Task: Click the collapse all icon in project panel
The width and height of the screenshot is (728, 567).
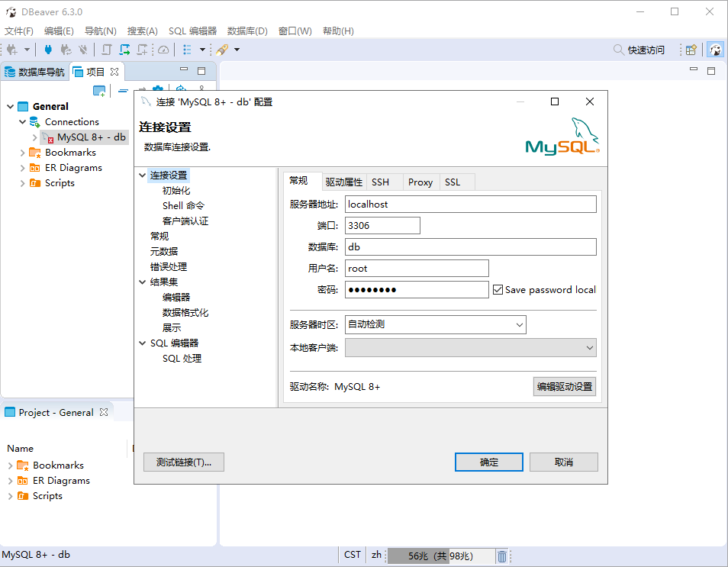Action: [x=123, y=91]
